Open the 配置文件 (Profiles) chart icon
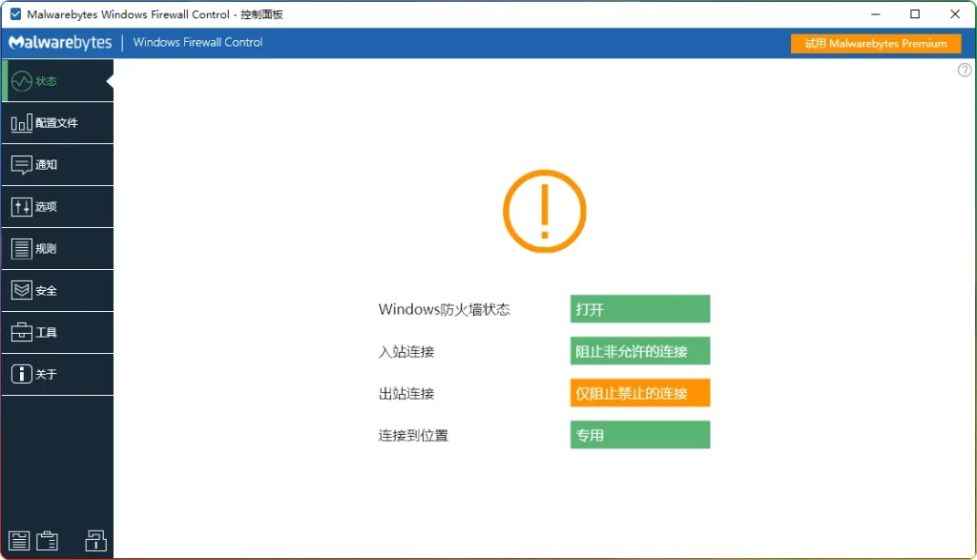 [22, 122]
